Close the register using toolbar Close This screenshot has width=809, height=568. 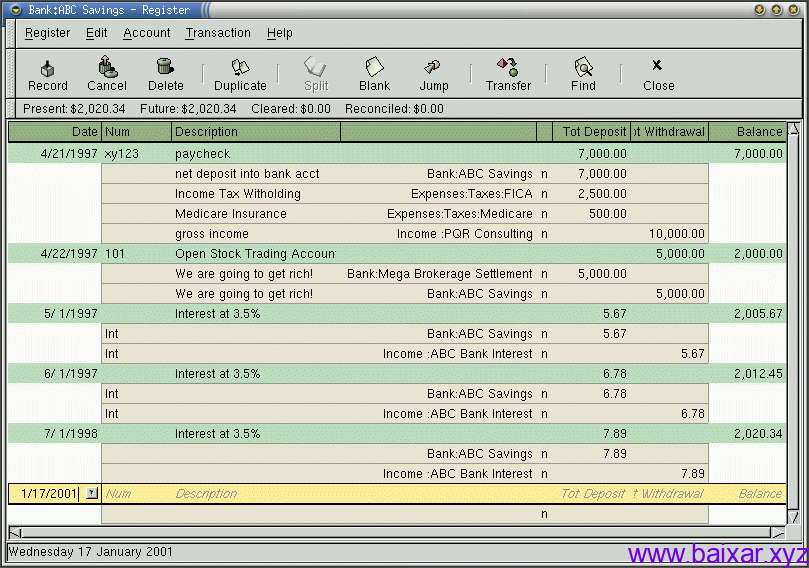[x=658, y=68]
